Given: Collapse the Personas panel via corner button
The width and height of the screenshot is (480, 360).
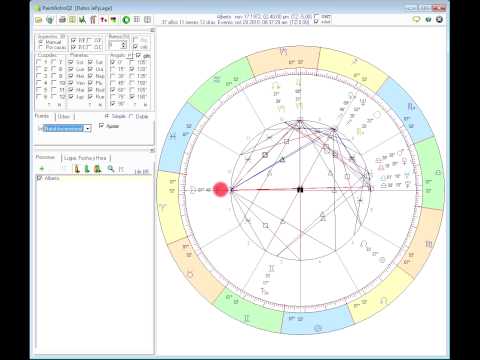Looking at the screenshot, I should [153, 151].
